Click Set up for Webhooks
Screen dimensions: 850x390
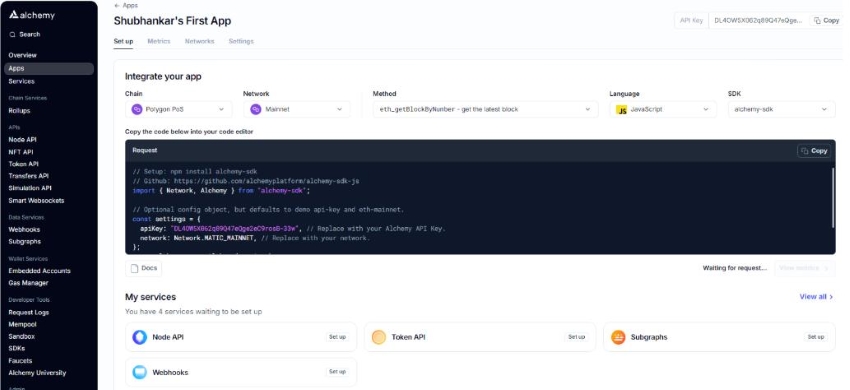coord(337,372)
